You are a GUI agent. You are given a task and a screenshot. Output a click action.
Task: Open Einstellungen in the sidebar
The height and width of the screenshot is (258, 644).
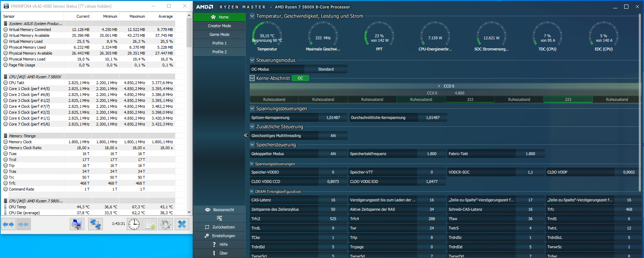point(220,236)
